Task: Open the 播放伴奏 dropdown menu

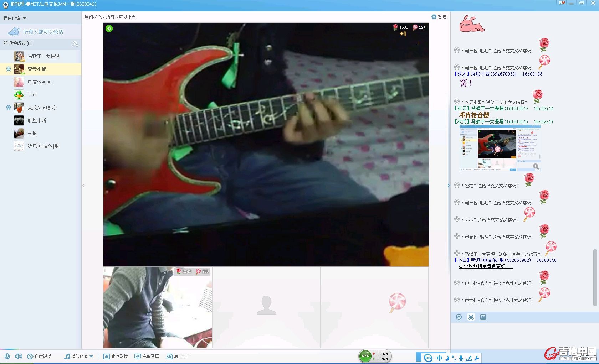Action: (x=79, y=356)
